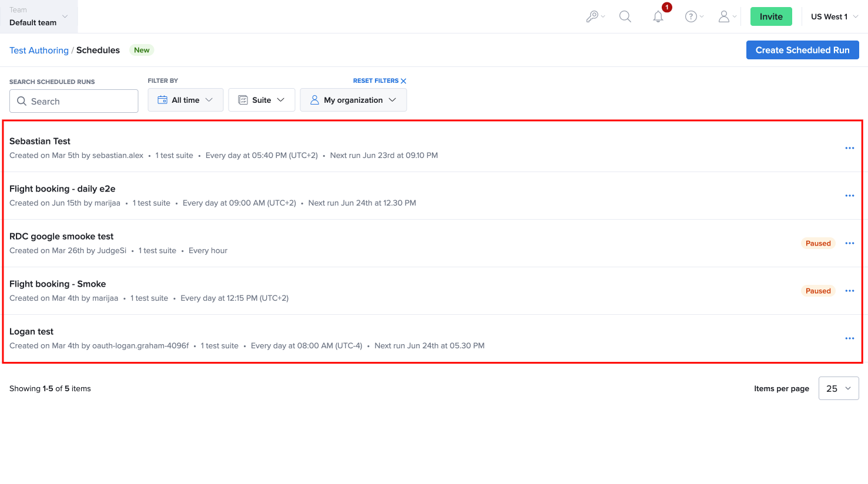
Task: Open more options for Sebastian Test
Action: [x=850, y=148]
